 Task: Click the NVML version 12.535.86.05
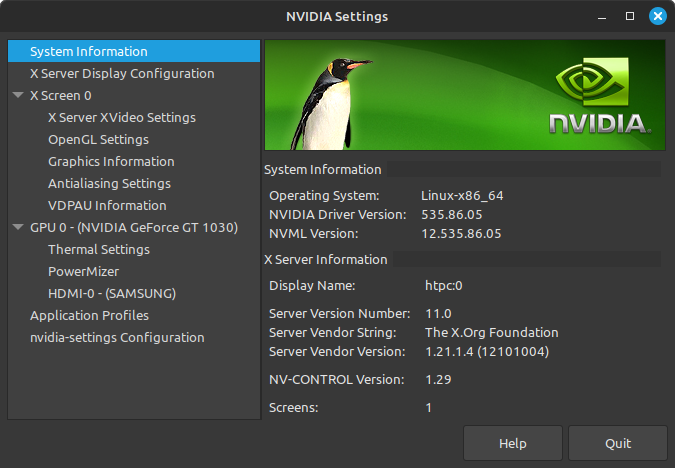click(x=461, y=233)
